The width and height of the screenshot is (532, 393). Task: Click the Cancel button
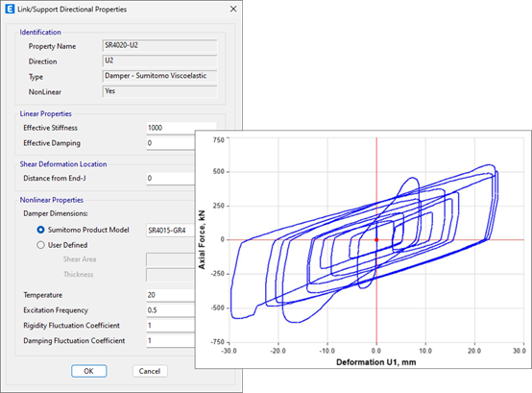tap(150, 371)
